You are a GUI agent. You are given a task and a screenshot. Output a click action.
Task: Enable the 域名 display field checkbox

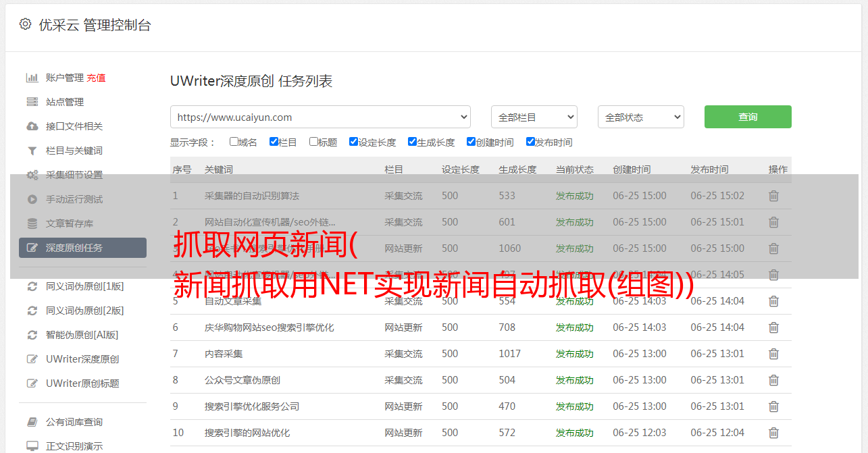(234, 142)
